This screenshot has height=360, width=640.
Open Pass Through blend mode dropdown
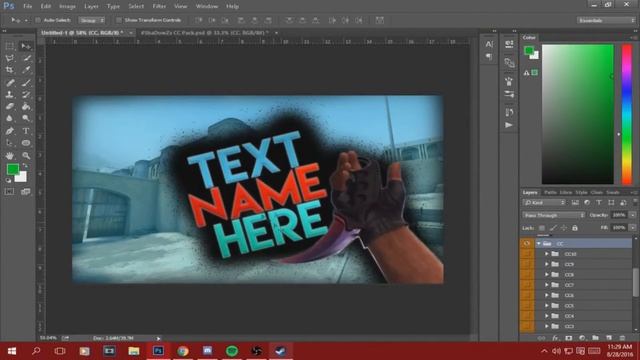tap(553, 215)
